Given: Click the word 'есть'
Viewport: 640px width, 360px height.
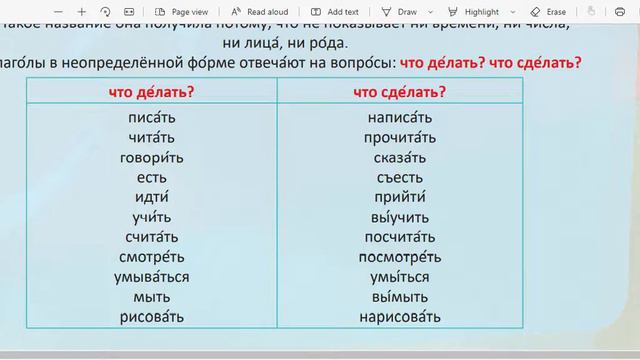Looking at the screenshot, I should [152, 178].
